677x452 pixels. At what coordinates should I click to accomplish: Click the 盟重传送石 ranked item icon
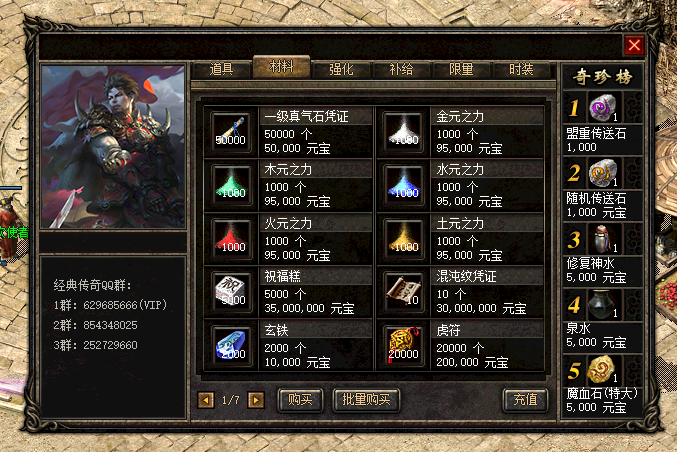click(604, 107)
